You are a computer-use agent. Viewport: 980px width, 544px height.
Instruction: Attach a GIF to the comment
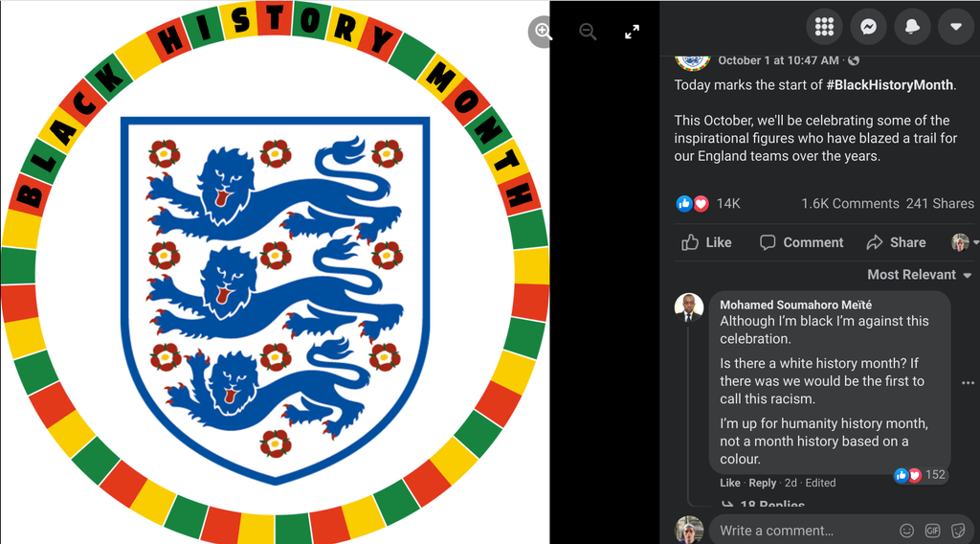point(932,530)
